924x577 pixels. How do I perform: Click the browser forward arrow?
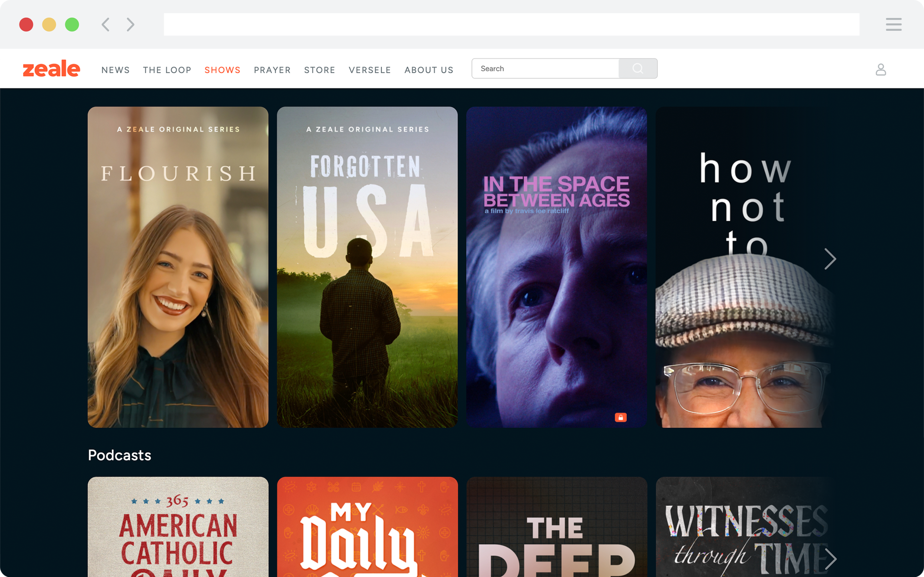point(131,25)
